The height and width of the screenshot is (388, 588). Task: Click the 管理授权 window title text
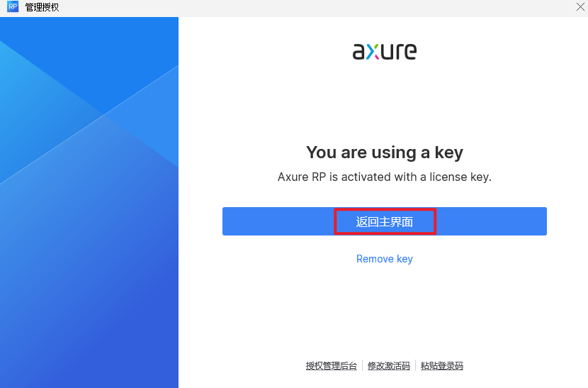42,7
